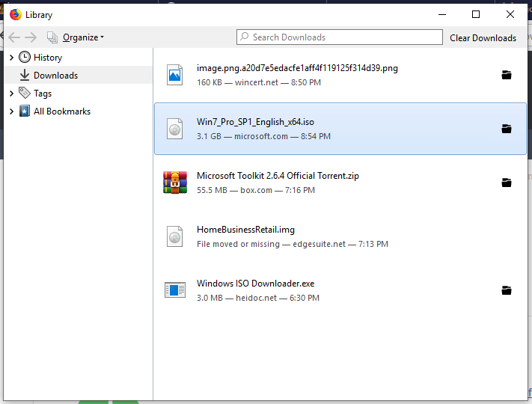Click the Windows ISO Downloader.exe application icon
The height and width of the screenshot is (404, 532).
point(175,290)
